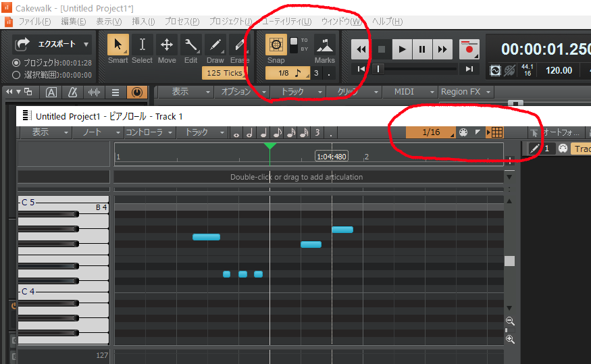Click the orange power-dial icon
Viewport: 591px width, 364px height.
pyautogui.click(x=137, y=92)
